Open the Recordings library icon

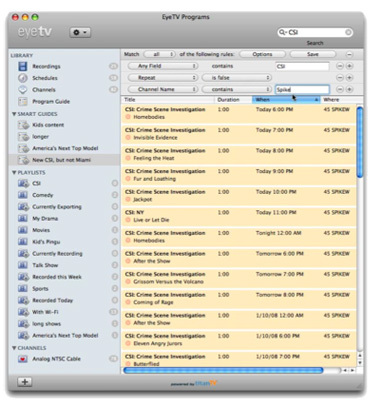(x=23, y=66)
